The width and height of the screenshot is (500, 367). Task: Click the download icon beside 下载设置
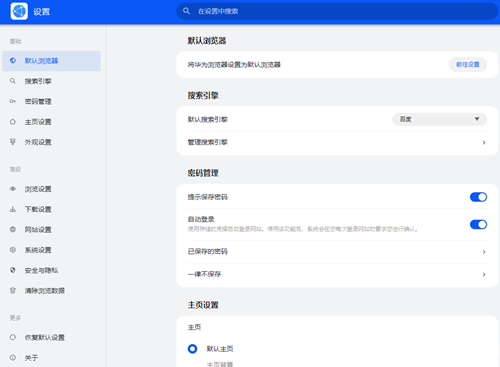coord(13,209)
